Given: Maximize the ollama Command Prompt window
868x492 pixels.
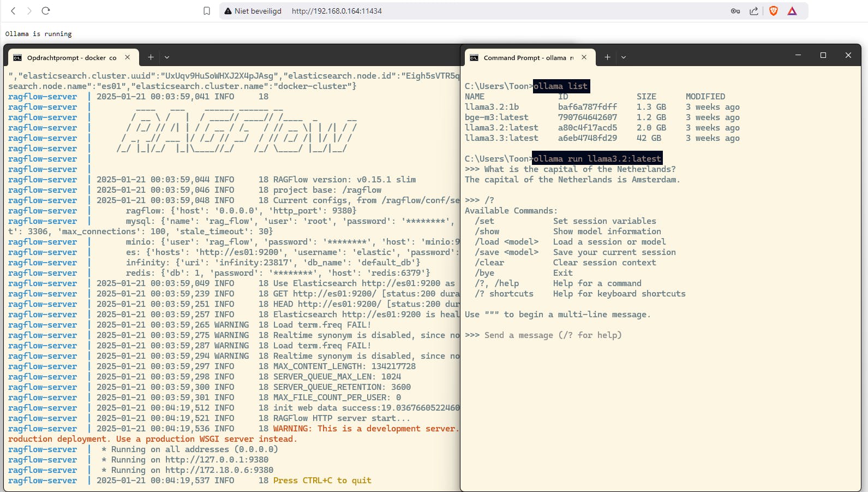Looking at the screenshot, I should point(823,55).
